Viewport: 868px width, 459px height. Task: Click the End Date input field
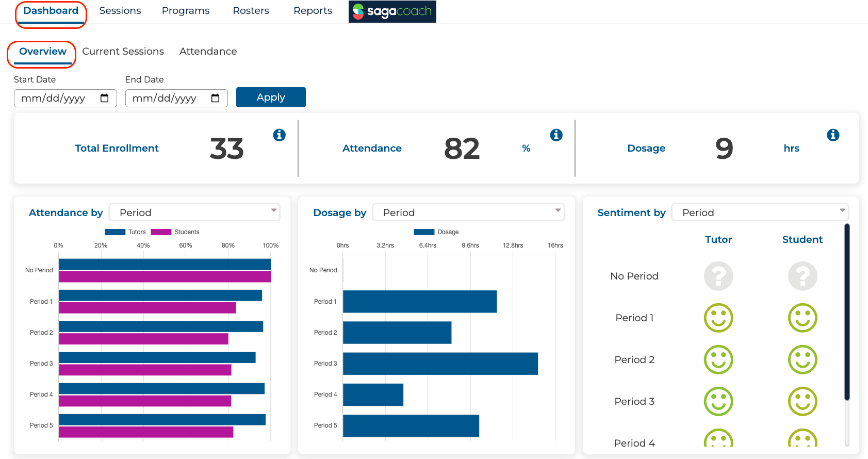[x=176, y=98]
